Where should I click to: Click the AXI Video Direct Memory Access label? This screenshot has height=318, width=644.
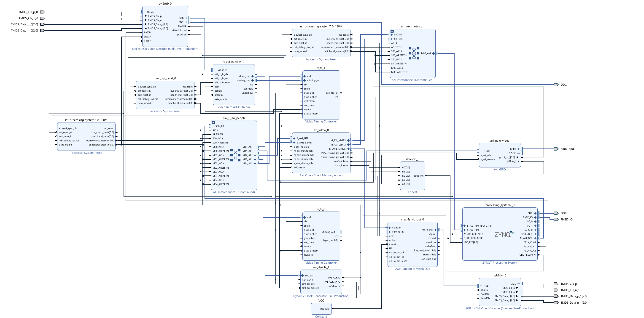click(x=321, y=175)
